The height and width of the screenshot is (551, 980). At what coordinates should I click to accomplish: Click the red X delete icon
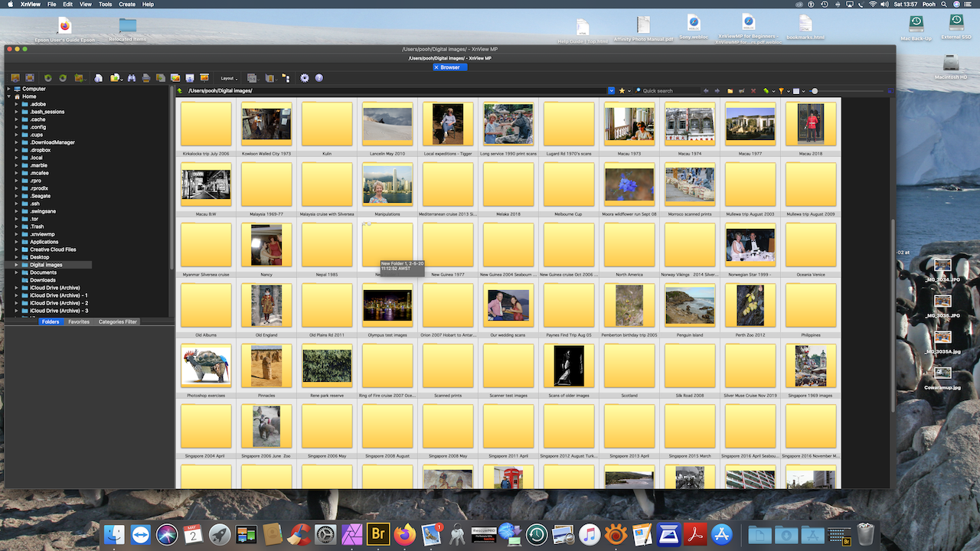click(753, 91)
